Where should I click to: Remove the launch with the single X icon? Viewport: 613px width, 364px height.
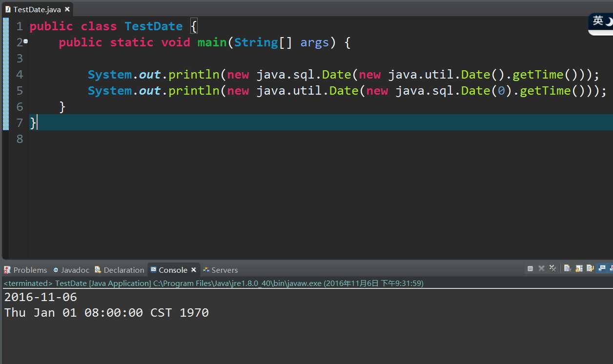tap(541, 268)
